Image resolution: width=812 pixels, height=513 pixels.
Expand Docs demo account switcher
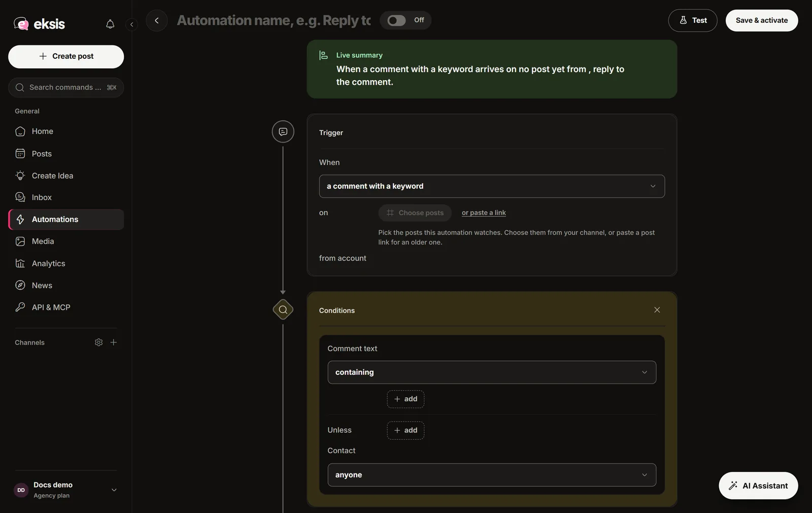tap(114, 490)
